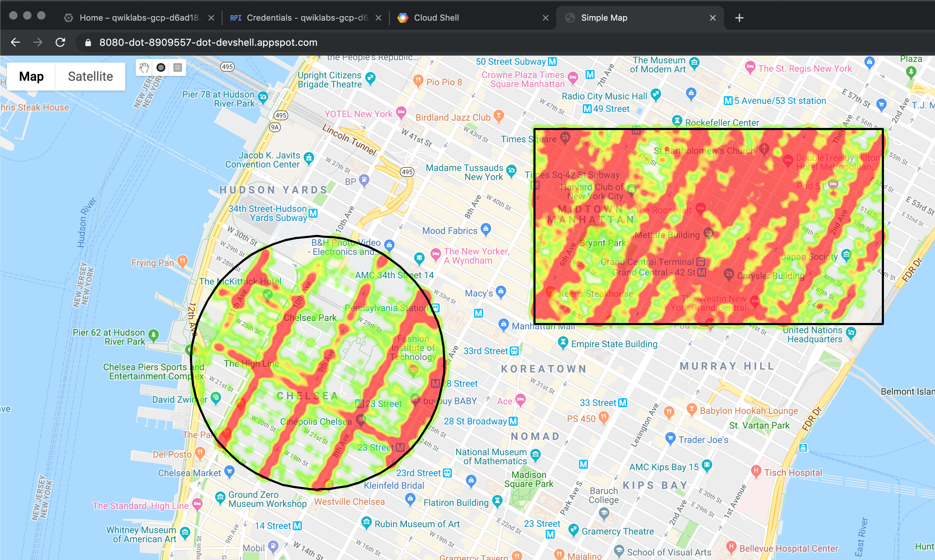Select the hand pan drawing tool

coord(144,67)
